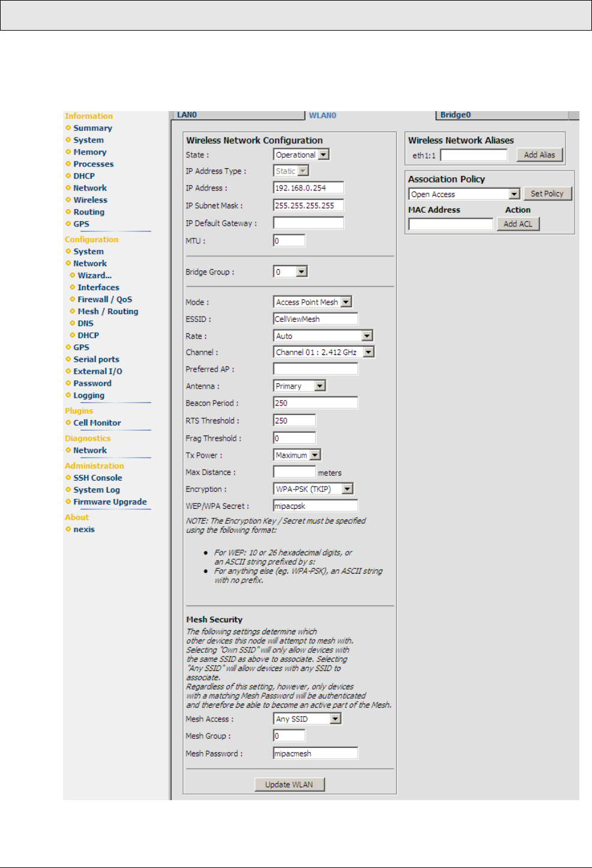
Task: Focus the IP Subnet Mask field
Action: pyautogui.click(x=309, y=205)
